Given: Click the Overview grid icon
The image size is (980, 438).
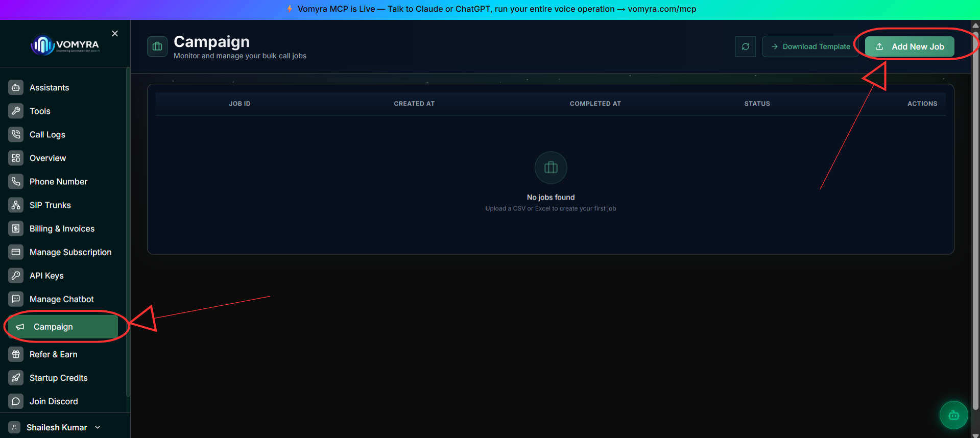Looking at the screenshot, I should [16, 158].
